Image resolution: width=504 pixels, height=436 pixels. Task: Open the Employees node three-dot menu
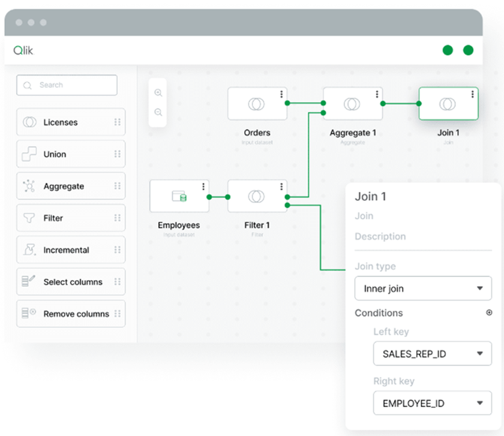tap(203, 187)
